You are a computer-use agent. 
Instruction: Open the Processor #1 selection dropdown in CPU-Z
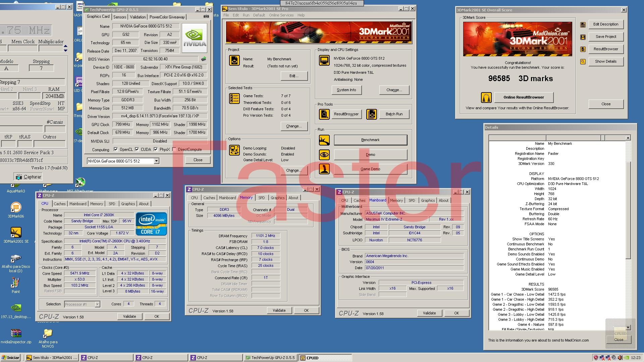point(97,304)
